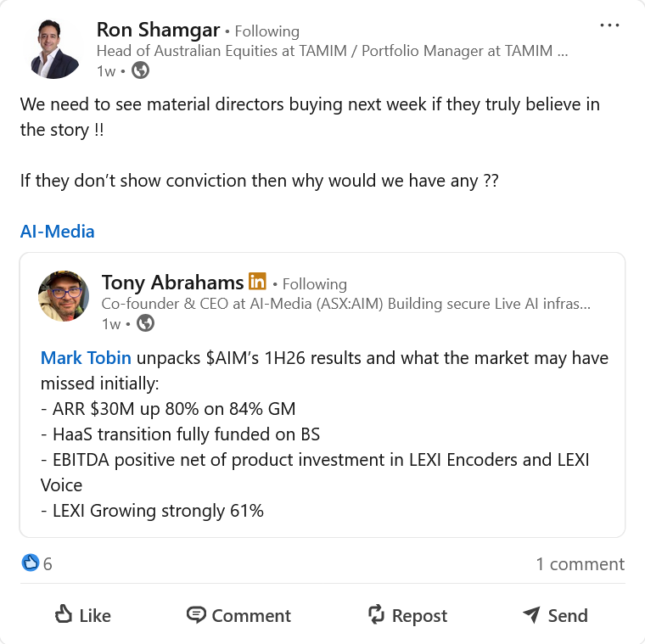645x644 pixels.
Task: Click Tony Abrahams' profile photo
Action: coord(64,296)
